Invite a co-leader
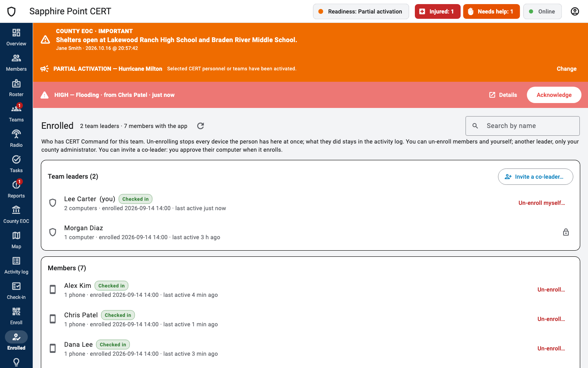588x368 pixels. pos(535,177)
